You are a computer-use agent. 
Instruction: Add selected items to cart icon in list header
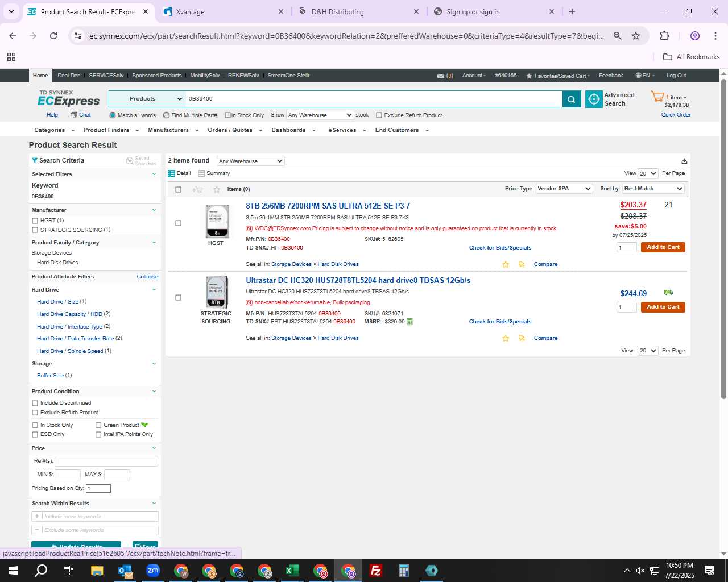[197, 189]
